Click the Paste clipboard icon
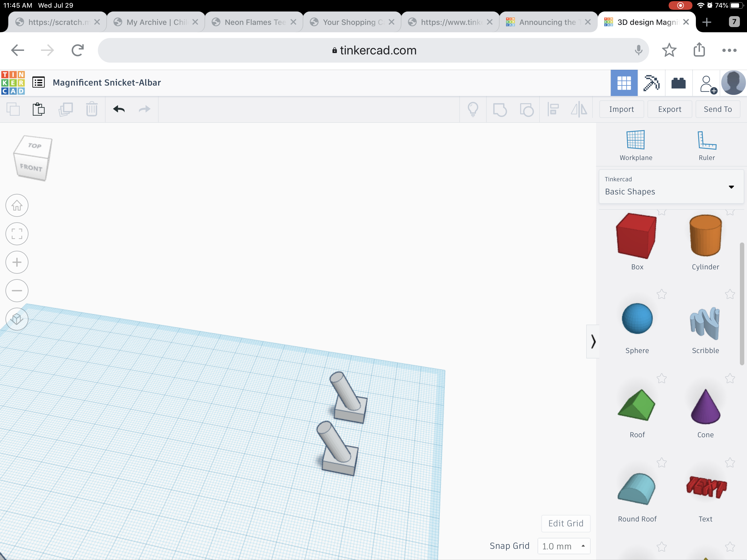This screenshot has height=560, width=747. (x=39, y=109)
